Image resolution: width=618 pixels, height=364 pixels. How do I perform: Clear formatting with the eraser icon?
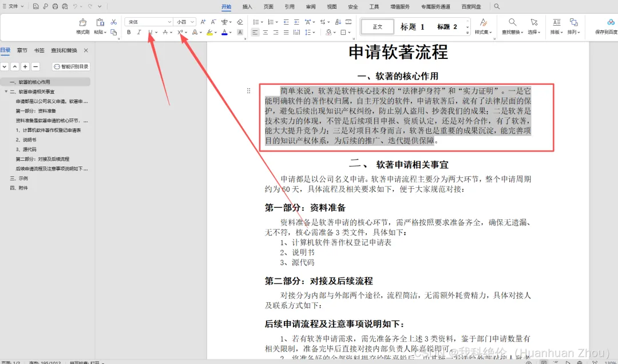coord(240,22)
